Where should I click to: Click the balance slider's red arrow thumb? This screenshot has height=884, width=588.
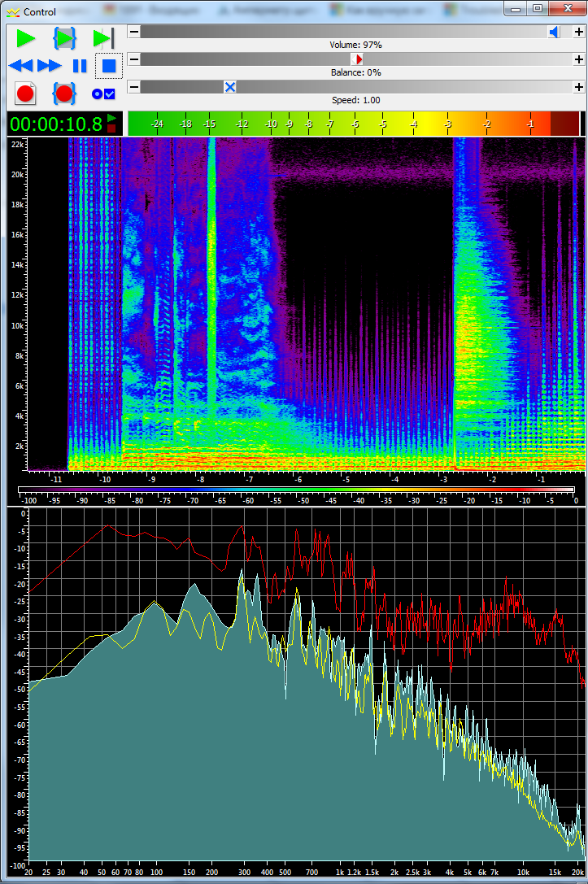[357, 59]
